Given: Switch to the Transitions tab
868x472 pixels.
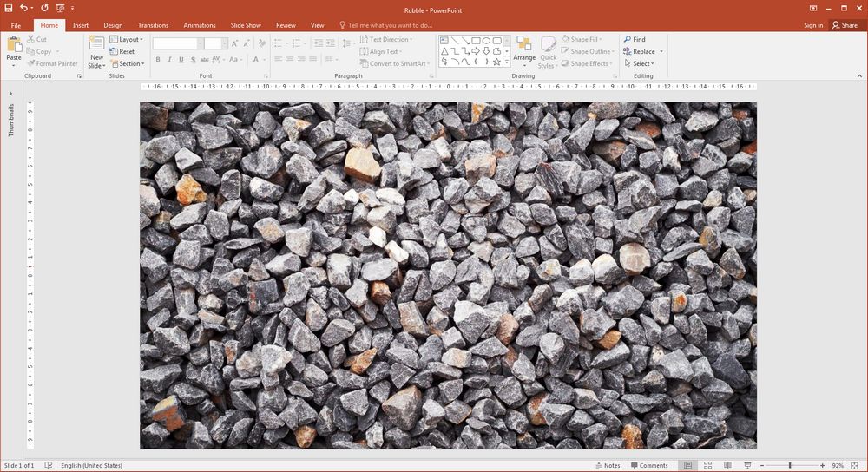Looking at the screenshot, I should coord(153,25).
